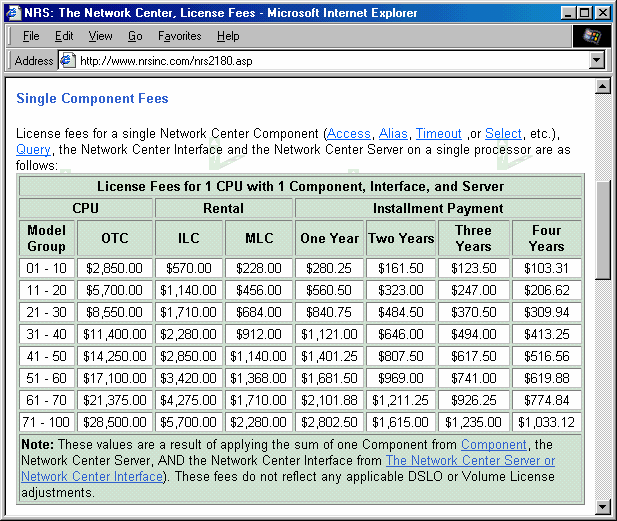
Task: Open the Go menu
Action: [x=135, y=36]
